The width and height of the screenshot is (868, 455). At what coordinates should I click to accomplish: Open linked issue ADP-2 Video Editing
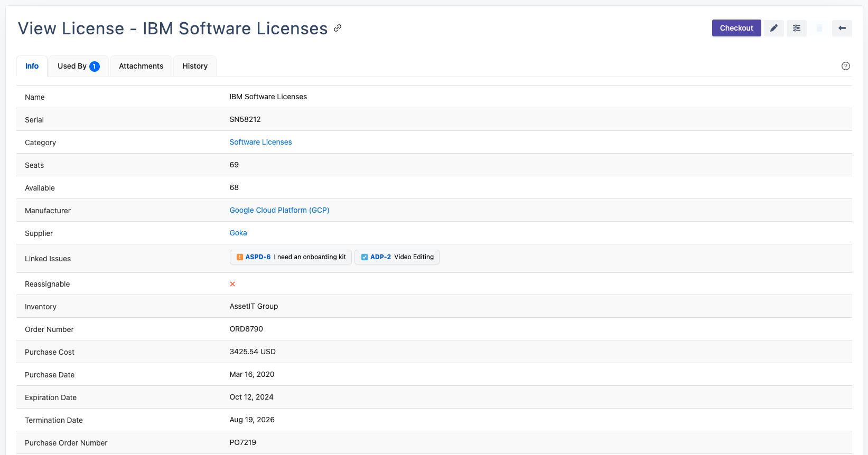pyautogui.click(x=380, y=257)
